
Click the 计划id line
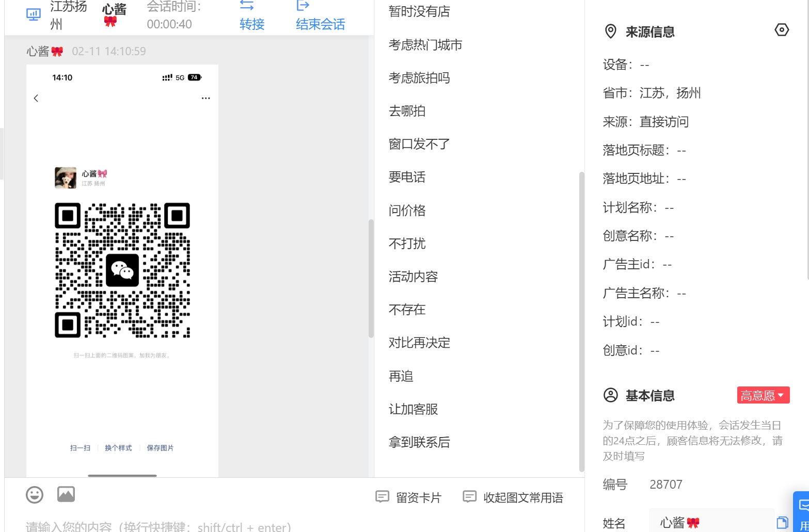(631, 321)
